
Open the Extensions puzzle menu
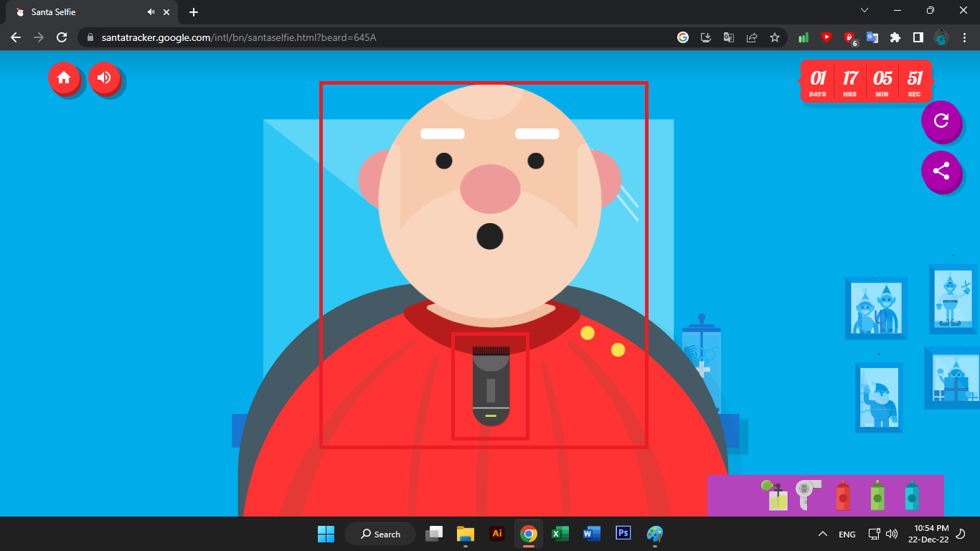click(x=895, y=37)
